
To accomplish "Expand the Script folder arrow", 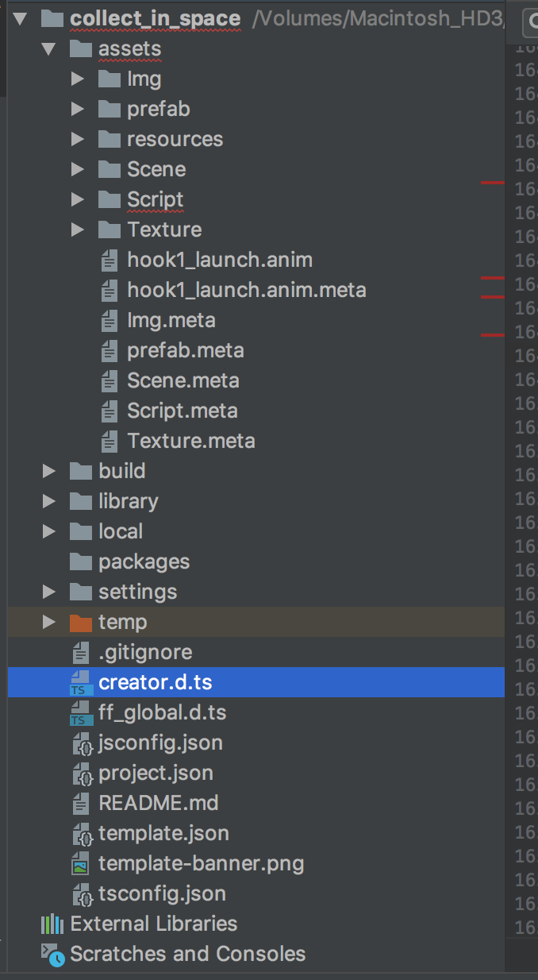I will pyautogui.click(x=78, y=199).
